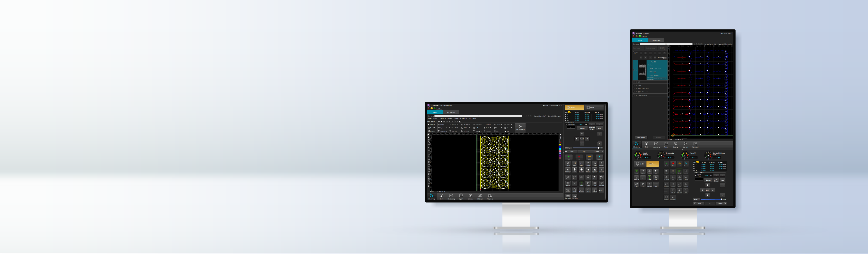Viewport: 868px width, 254px height.
Task: Click the Locate button in Focus Control left monitor
Action: (582, 128)
